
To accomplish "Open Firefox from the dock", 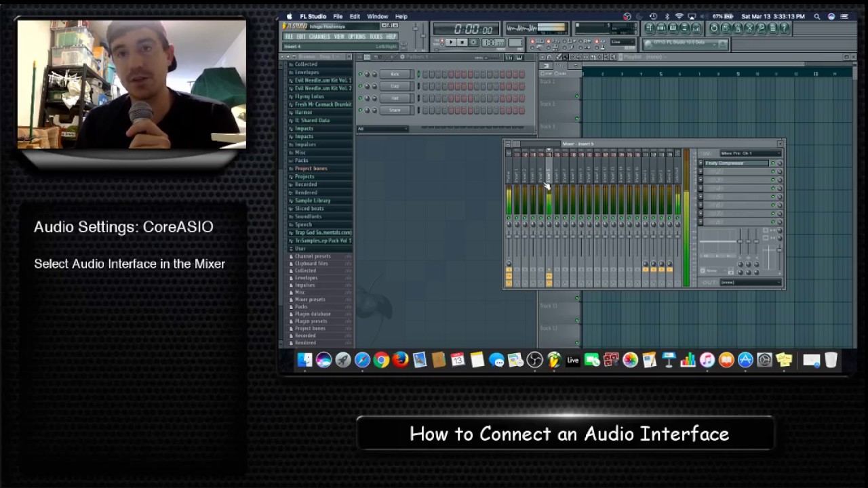I will point(400,360).
